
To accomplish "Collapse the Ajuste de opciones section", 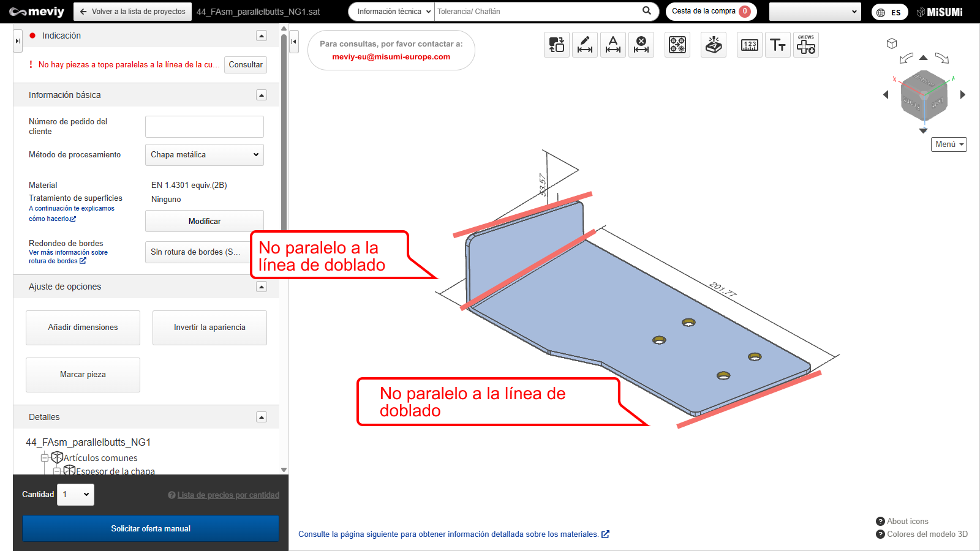I will pos(262,287).
